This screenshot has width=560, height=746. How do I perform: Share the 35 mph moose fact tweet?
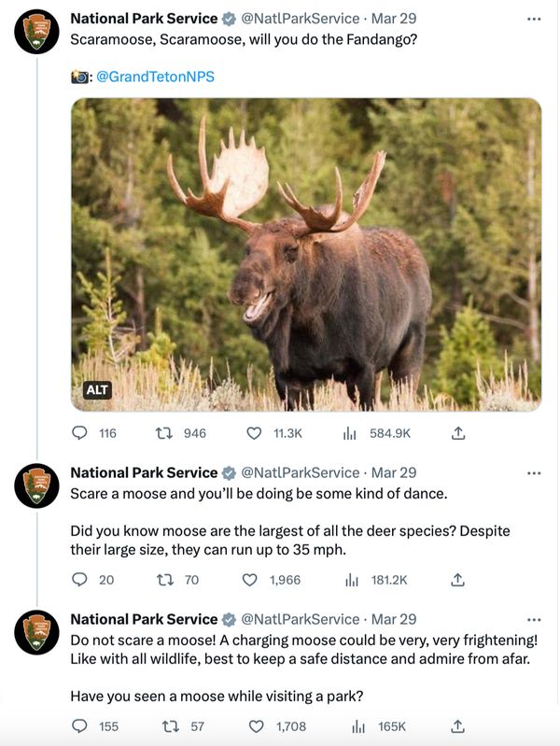457,580
